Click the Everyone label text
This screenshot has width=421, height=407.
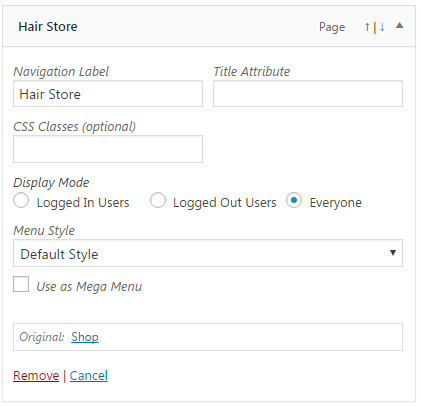(x=335, y=203)
